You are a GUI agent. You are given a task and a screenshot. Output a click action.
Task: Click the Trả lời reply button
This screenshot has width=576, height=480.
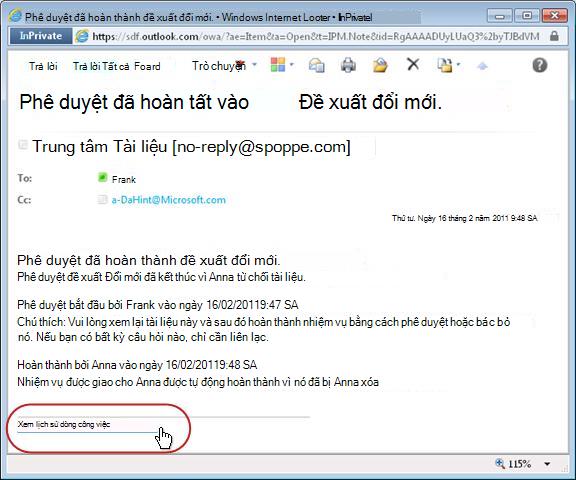click(x=43, y=66)
